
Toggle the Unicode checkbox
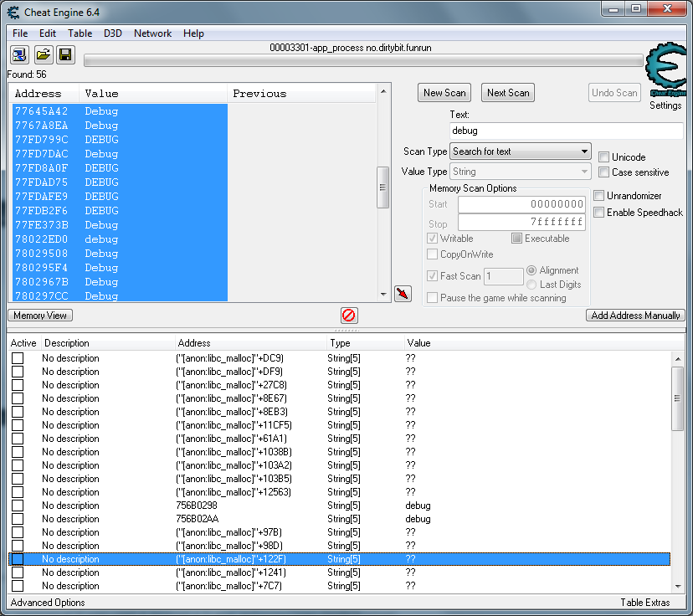(603, 157)
